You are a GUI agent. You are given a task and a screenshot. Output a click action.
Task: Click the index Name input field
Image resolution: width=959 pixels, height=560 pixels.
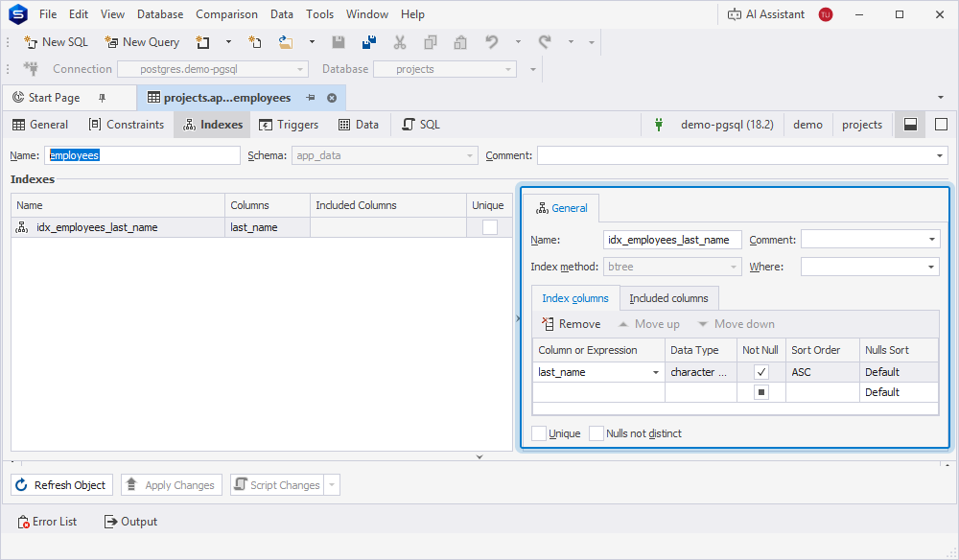point(672,241)
